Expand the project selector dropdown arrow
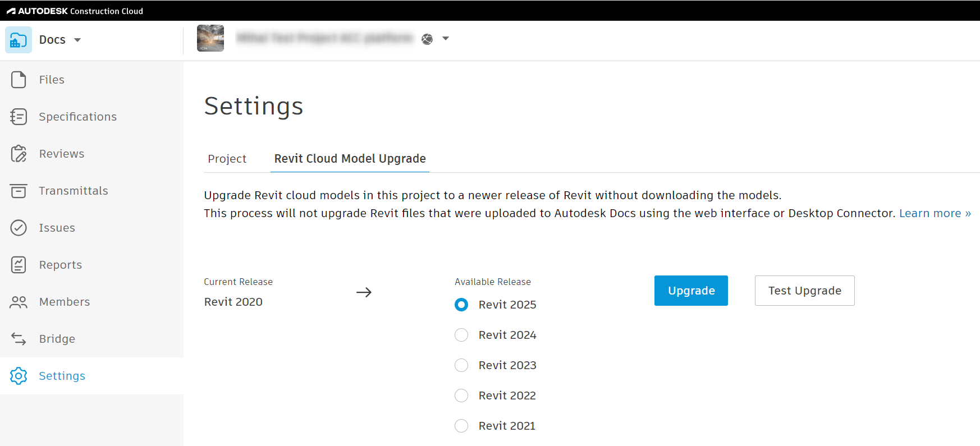This screenshot has height=446, width=980. [446, 39]
